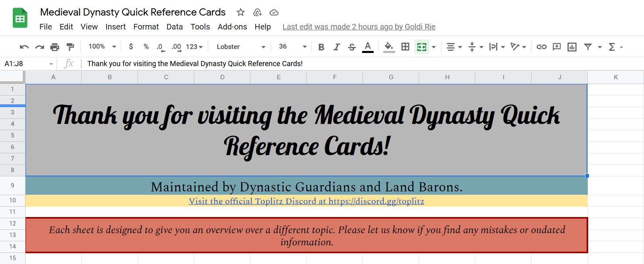This screenshot has height=264, width=644.
Task: Select column F header
Action: 335,77
